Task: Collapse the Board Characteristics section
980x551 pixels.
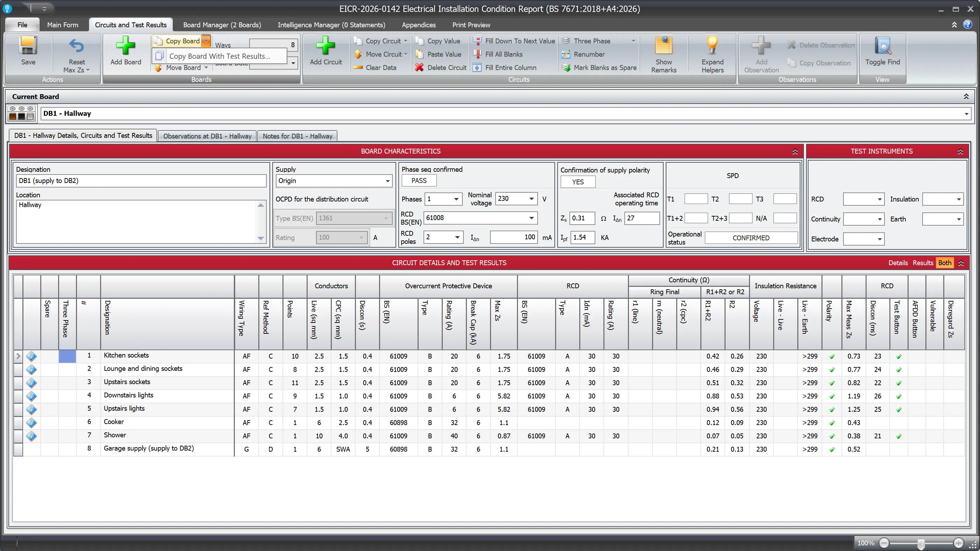Action: (x=795, y=151)
